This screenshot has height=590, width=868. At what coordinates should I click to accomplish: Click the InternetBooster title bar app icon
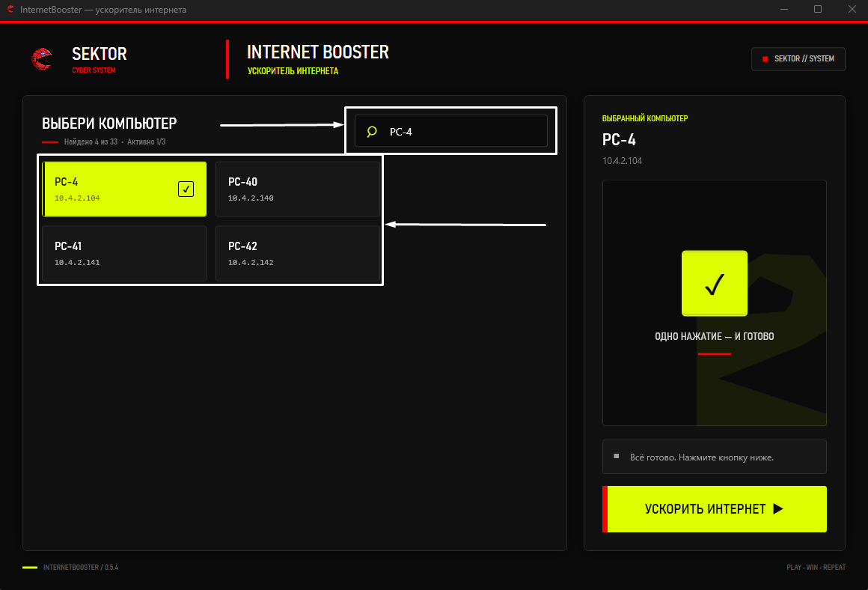(10, 9)
